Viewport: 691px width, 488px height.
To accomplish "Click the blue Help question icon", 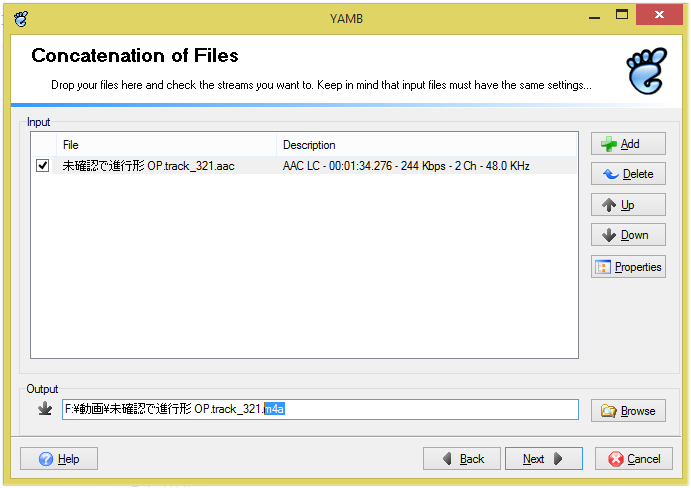I will [46, 459].
